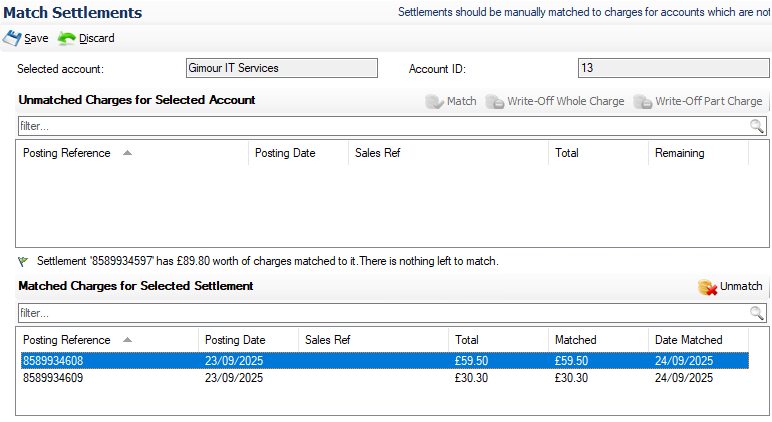772x422 pixels.
Task: Click the matched charges filter field
Action: [x=380, y=313]
